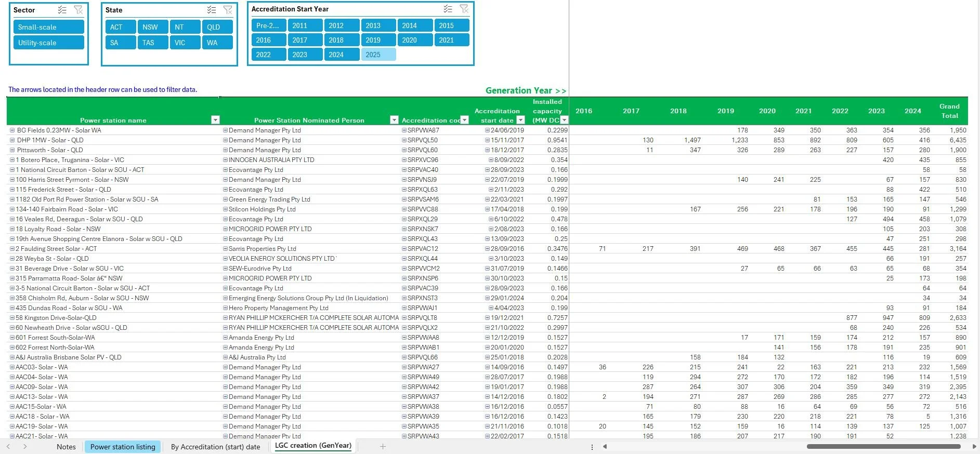Switch to the Notes sheet tab
The image size is (980, 454).
coord(66,447)
